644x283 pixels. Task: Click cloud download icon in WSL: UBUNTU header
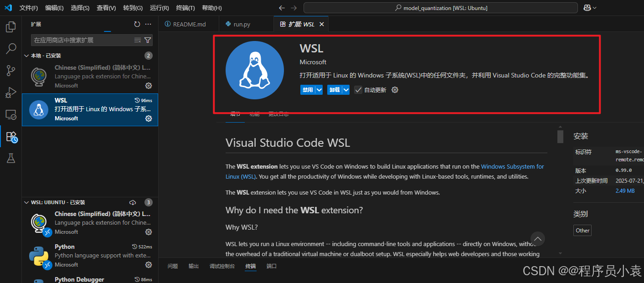tap(133, 202)
